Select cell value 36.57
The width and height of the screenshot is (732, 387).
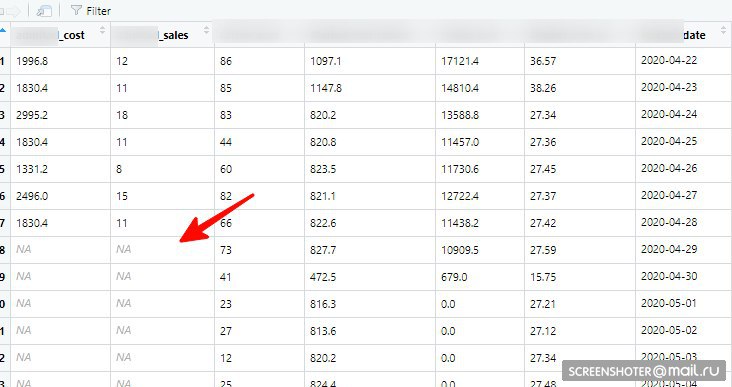click(x=543, y=61)
